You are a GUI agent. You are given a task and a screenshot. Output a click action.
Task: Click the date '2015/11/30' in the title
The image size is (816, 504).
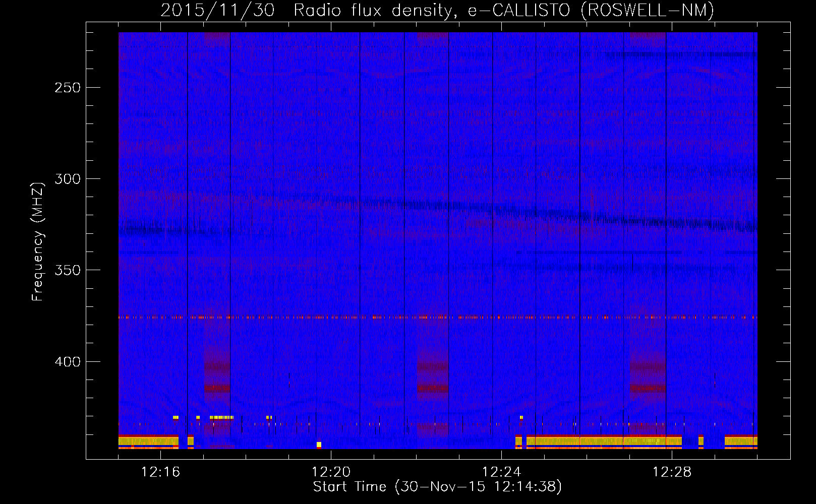[x=217, y=10]
